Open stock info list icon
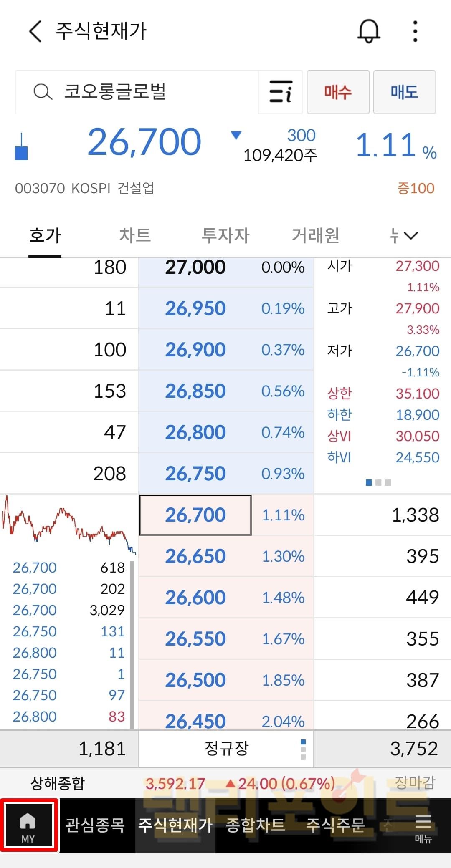451x868 pixels. [x=281, y=92]
